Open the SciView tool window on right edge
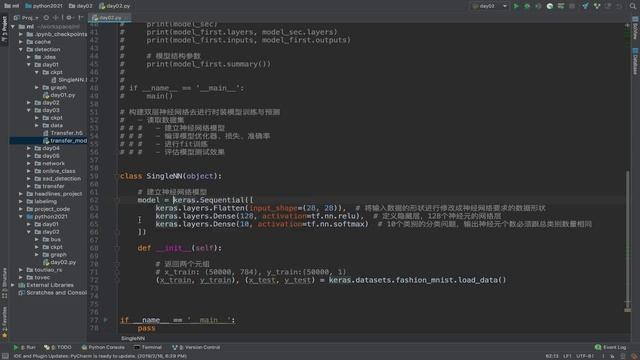 (635, 28)
